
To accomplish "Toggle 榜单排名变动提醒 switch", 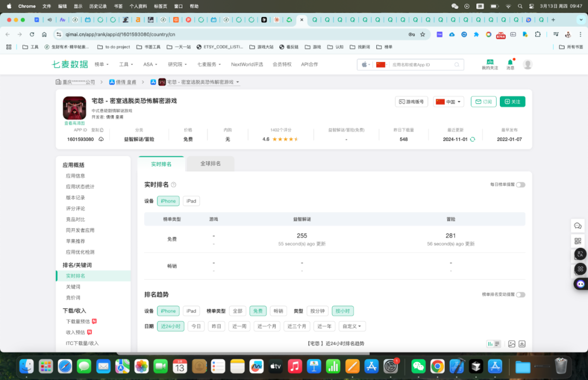I will [x=520, y=295].
